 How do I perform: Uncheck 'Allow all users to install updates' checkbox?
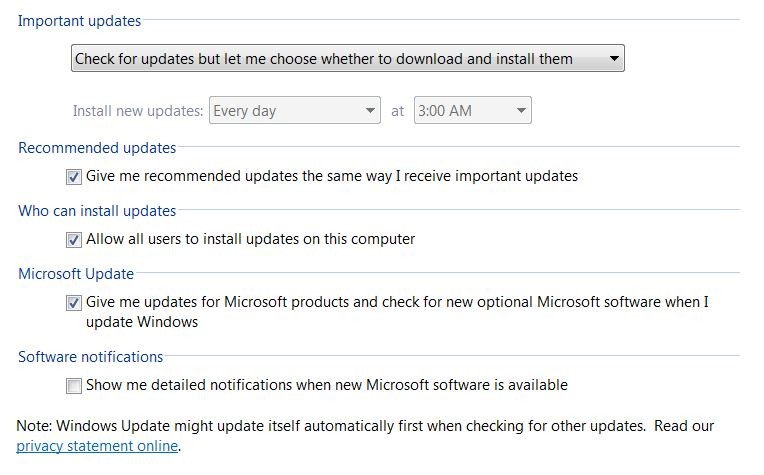click(x=74, y=240)
